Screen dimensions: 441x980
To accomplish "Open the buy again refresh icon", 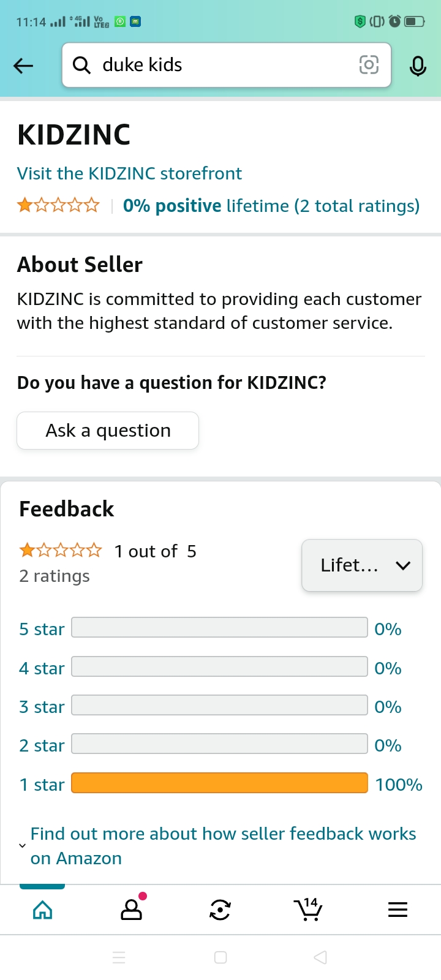I will pyautogui.click(x=220, y=910).
